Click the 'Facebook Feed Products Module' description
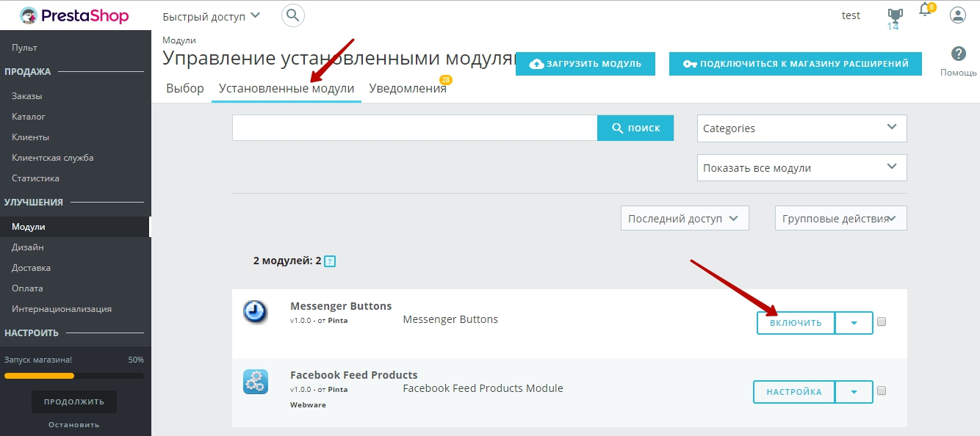 click(483, 388)
